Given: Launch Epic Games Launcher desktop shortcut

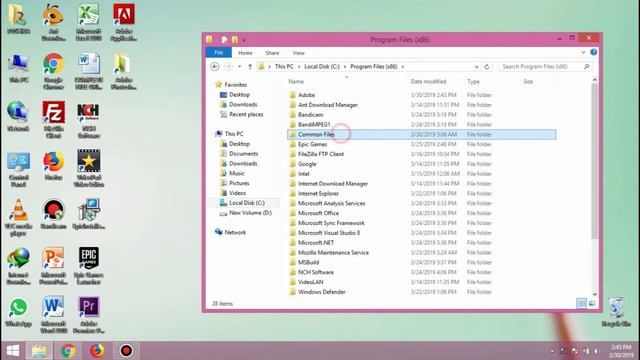Looking at the screenshot, I should pos(89,266).
